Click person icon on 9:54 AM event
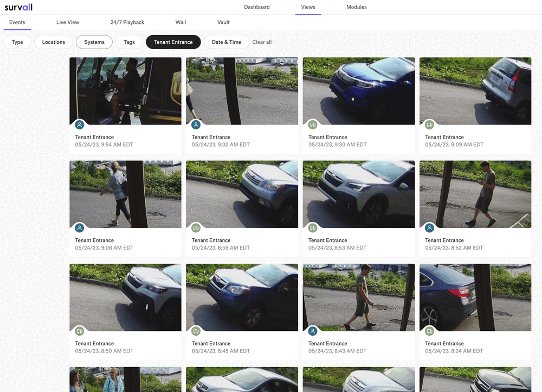Viewport: 542px width, 392px height. [x=80, y=125]
